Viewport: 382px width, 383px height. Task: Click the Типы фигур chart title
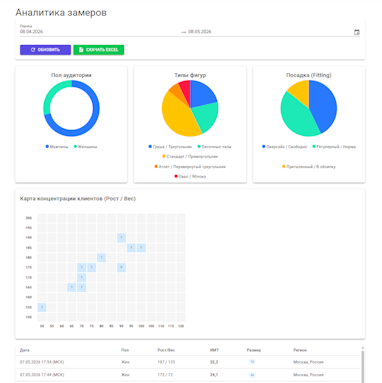pyautogui.click(x=190, y=75)
